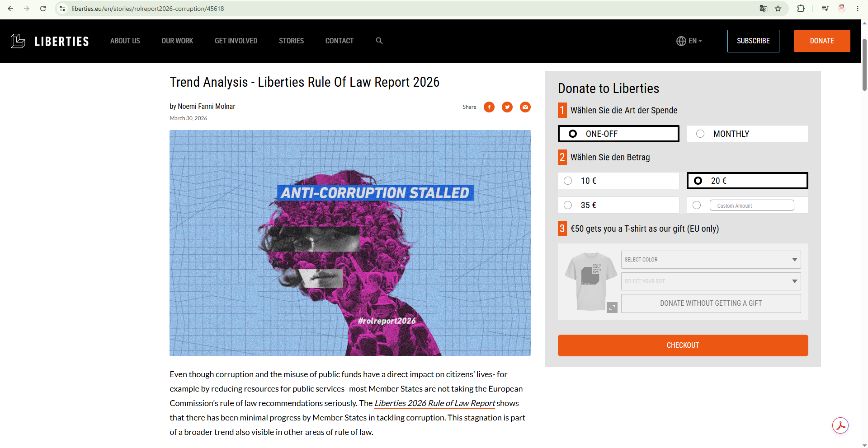Share the article on Facebook
This screenshot has width=868, height=448.
[x=489, y=107]
